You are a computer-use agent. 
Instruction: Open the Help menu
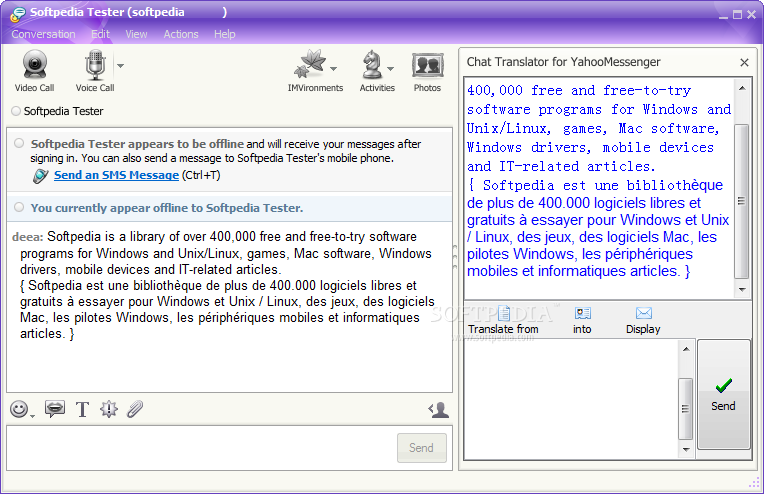225,34
